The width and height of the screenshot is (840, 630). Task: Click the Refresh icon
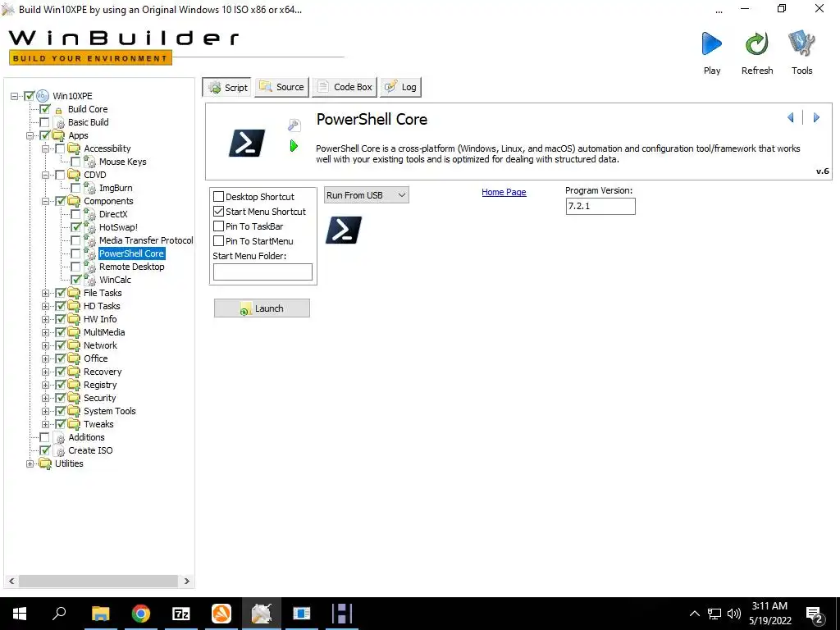tap(756, 44)
